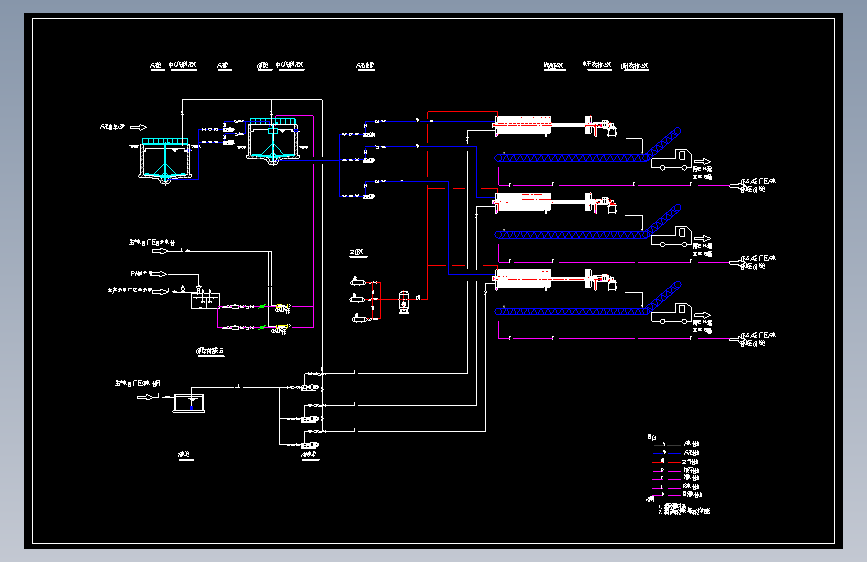Click the middle truck symbol
This screenshot has height=562, width=867.
coord(671,237)
